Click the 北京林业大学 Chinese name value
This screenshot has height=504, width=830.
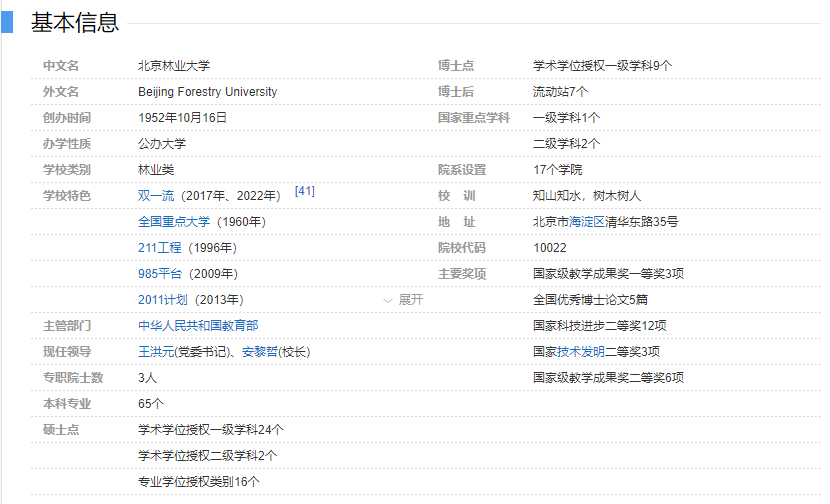pyautogui.click(x=174, y=66)
